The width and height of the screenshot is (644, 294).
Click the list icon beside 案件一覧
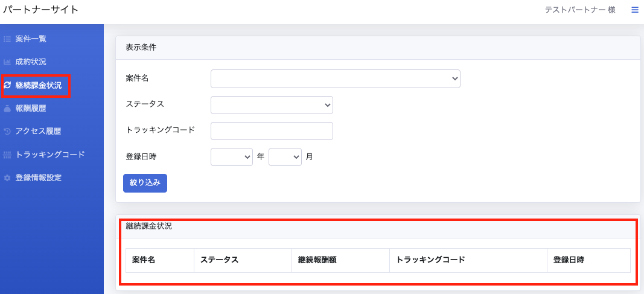coord(7,39)
